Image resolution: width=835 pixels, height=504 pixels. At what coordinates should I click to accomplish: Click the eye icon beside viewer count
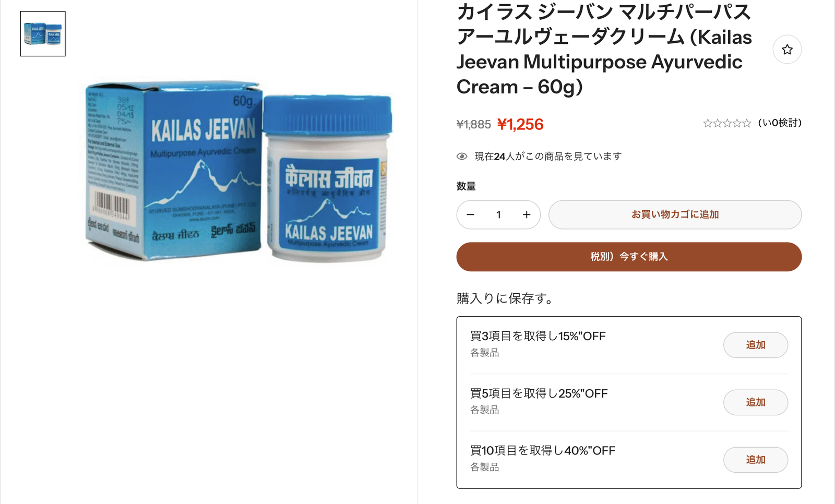462,157
